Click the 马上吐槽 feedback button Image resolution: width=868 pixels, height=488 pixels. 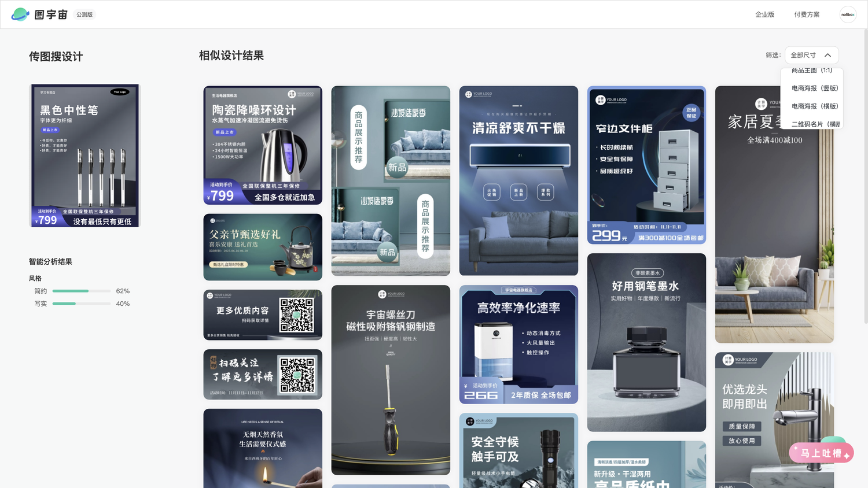(821, 453)
